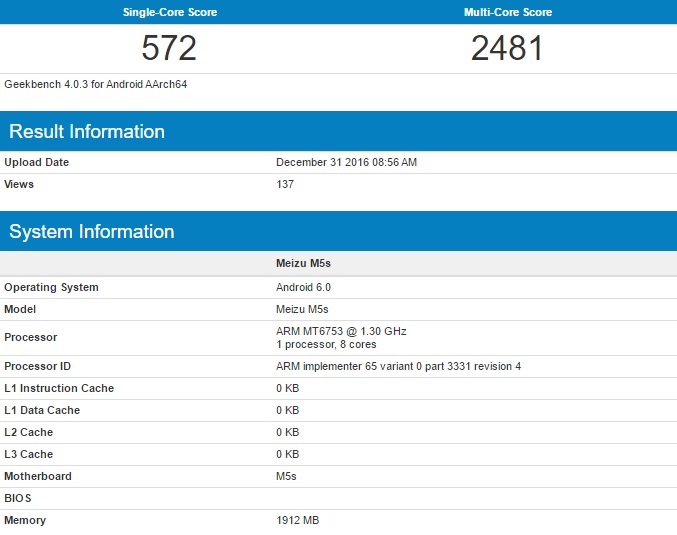
Task: Select the 1 processor, 8 cores text
Action: click(326, 345)
